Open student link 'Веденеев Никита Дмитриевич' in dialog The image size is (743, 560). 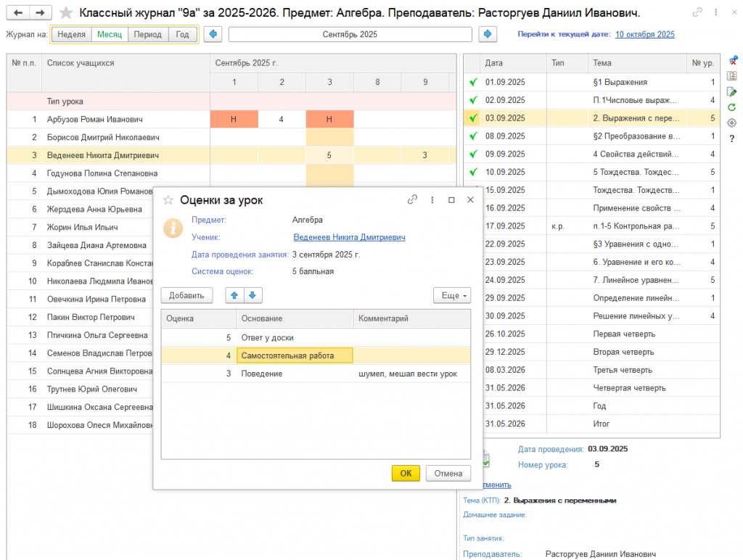coord(349,237)
